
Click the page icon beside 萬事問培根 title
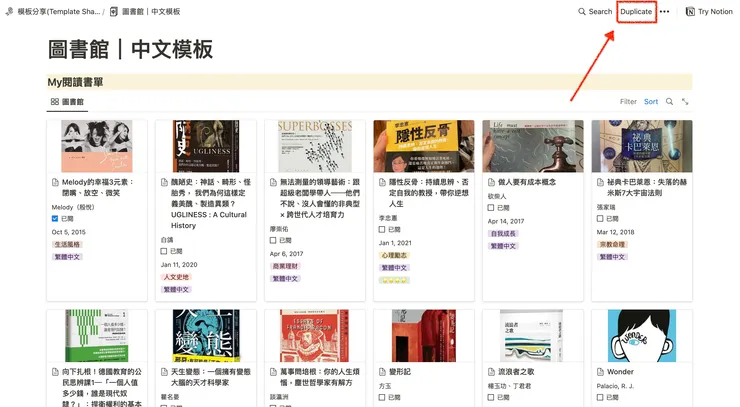coord(273,372)
